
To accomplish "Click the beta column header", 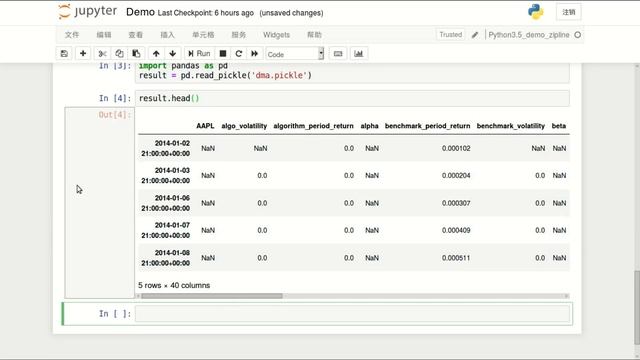I will point(559,126).
